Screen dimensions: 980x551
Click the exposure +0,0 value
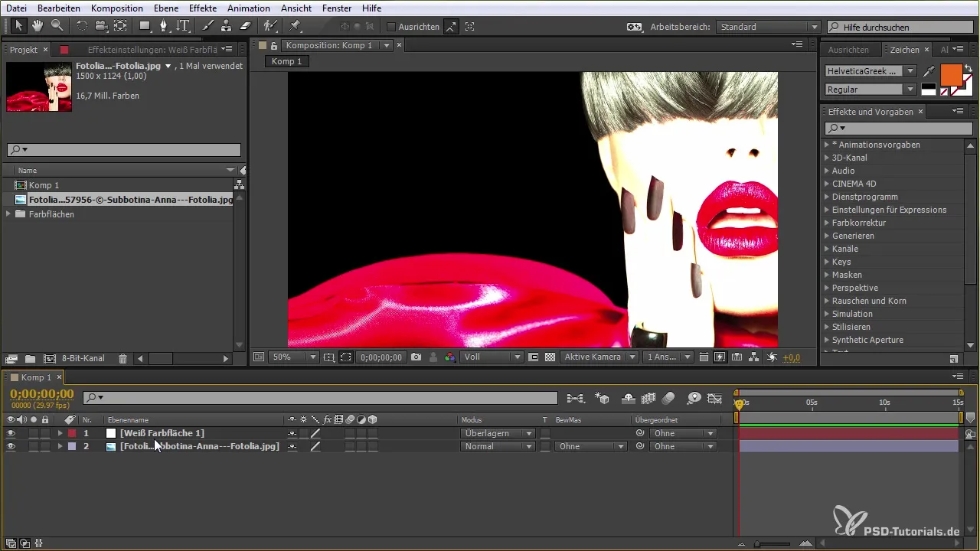click(792, 357)
